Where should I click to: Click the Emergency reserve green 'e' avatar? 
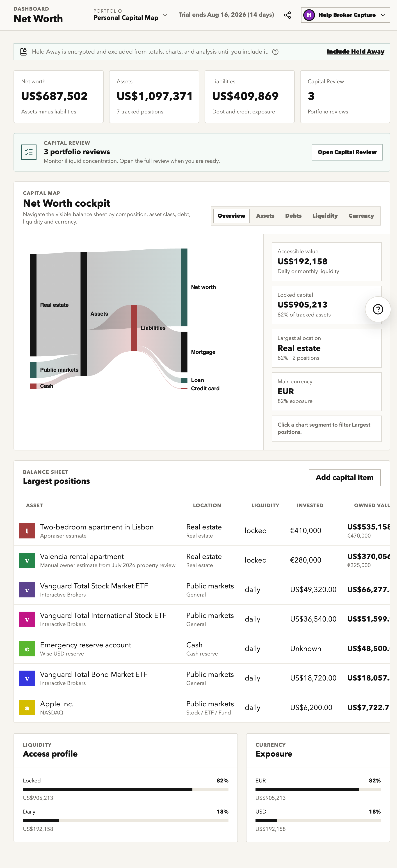27,649
